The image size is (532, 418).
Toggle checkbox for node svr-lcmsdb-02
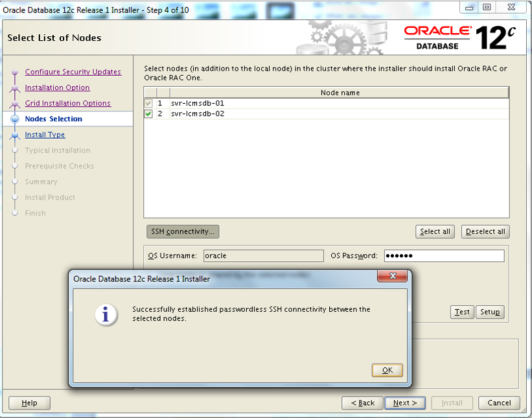(x=148, y=113)
